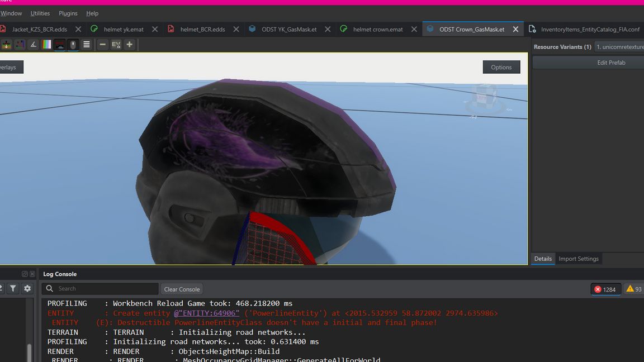
Task: Switch to the helmet crown.emat tab
Action: coord(377,29)
